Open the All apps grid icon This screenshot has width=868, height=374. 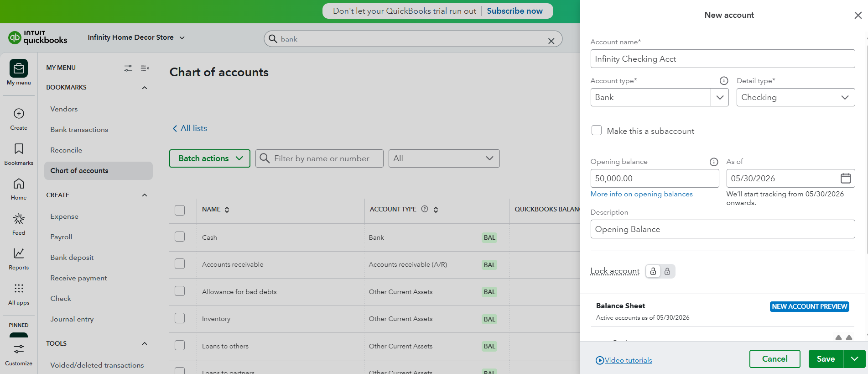(x=19, y=289)
